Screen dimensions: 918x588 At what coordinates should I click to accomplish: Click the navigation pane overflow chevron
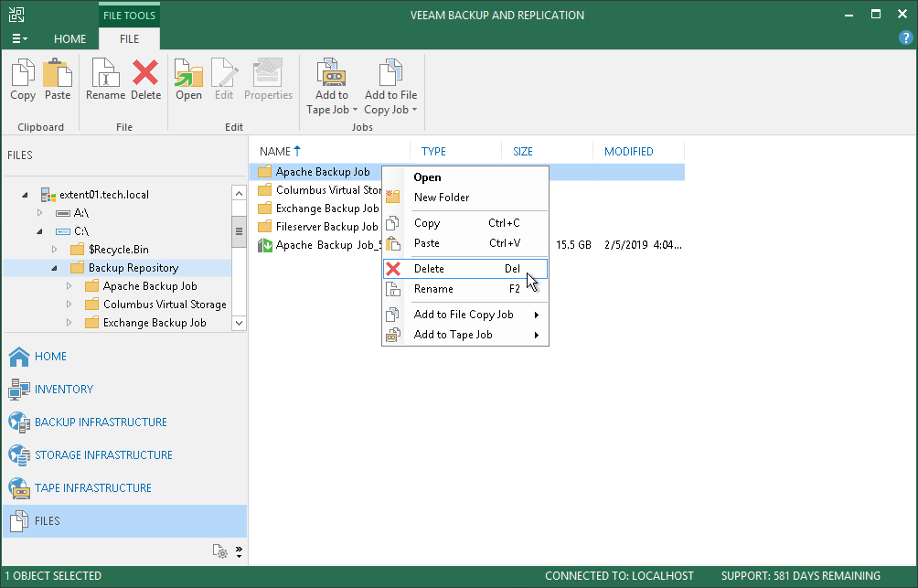pyautogui.click(x=239, y=551)
